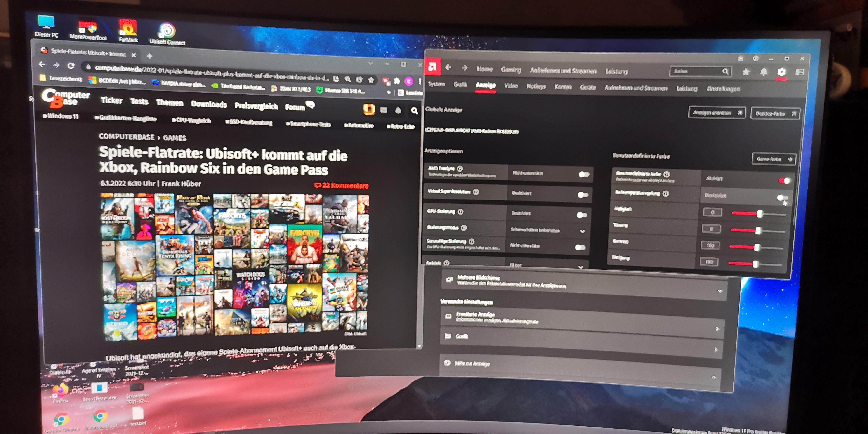Toggle the Virtual Super Resolution switch
Viewport: 868px width, 434px height.
click(583, 195)
